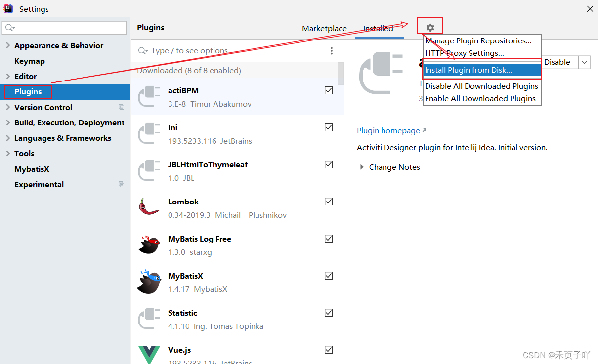598x364 pixels.
Task: Expand Languages & Frameworks node
Action: click(x=8, y=138)
